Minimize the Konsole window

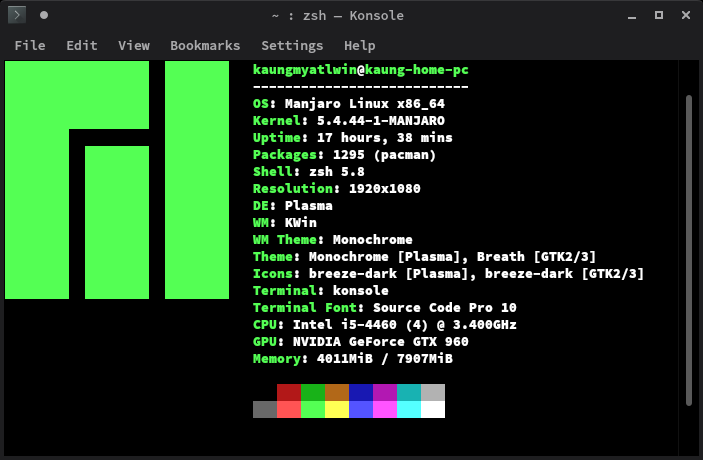(x=632, y=16)
